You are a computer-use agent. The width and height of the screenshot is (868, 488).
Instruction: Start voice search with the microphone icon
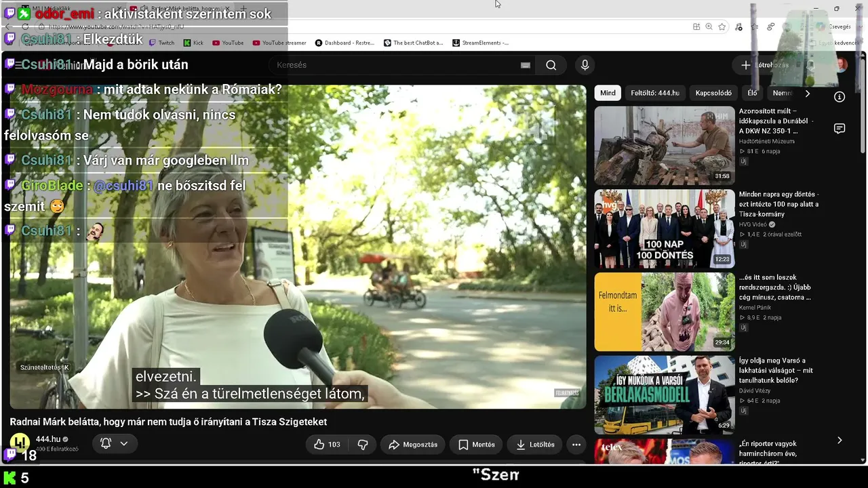[x=585, y=65]
